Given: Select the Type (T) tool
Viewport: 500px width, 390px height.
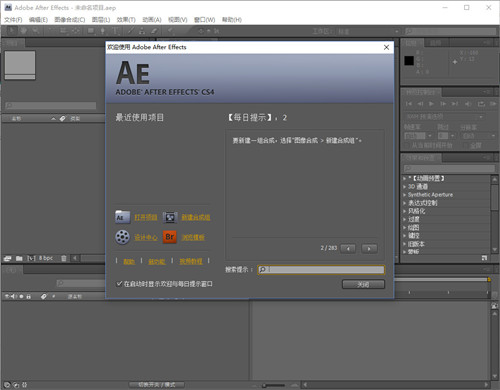Looking at the screenshot, I should [x=115, y=31].
